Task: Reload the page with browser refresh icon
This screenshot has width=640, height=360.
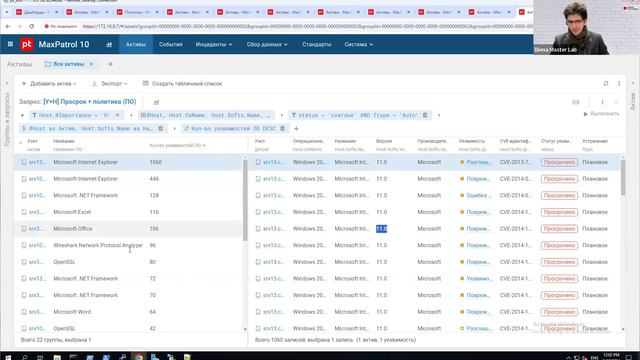Action: tap(31, 26)
